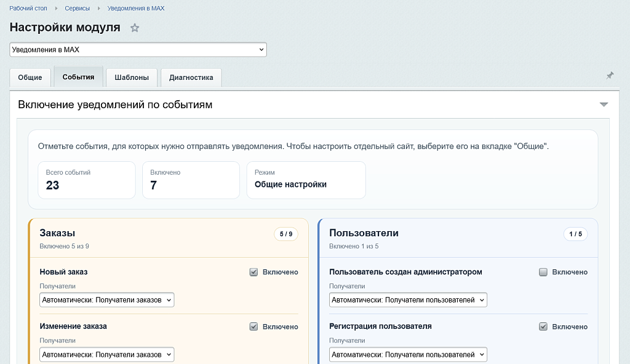Uncheck Изменение заказа enabled checkbox

(x=253, y=326)
